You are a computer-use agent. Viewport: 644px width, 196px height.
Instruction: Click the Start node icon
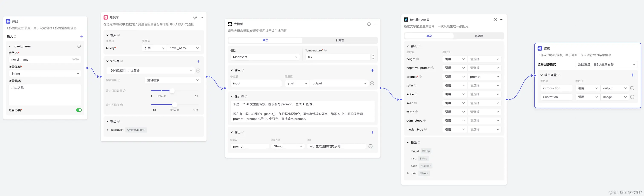pyautogui.click(x=8, y=22)
